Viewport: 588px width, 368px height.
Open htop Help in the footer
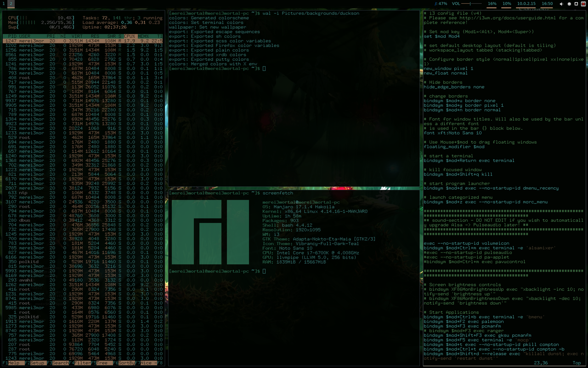coord(14,363)
